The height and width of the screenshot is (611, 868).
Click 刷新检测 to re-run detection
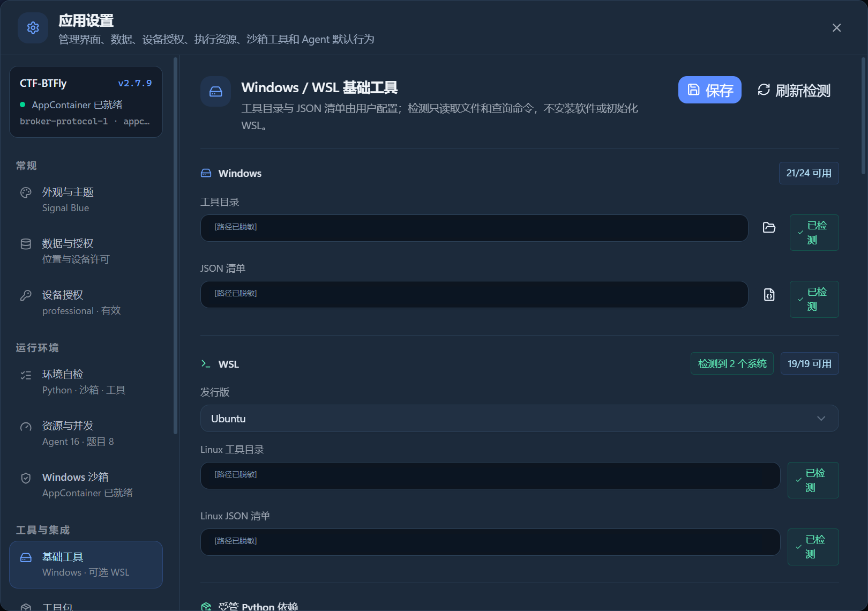794,90
